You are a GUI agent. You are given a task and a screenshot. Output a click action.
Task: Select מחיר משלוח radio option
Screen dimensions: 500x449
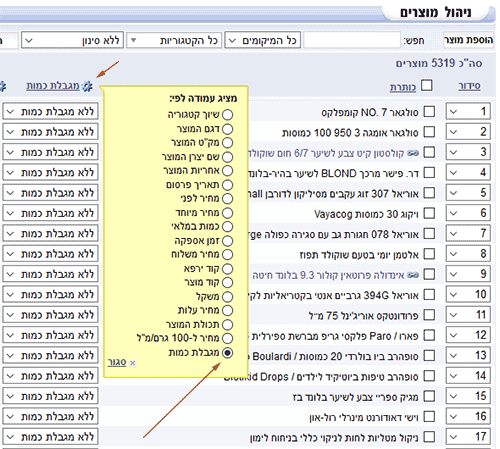point(227,255)
